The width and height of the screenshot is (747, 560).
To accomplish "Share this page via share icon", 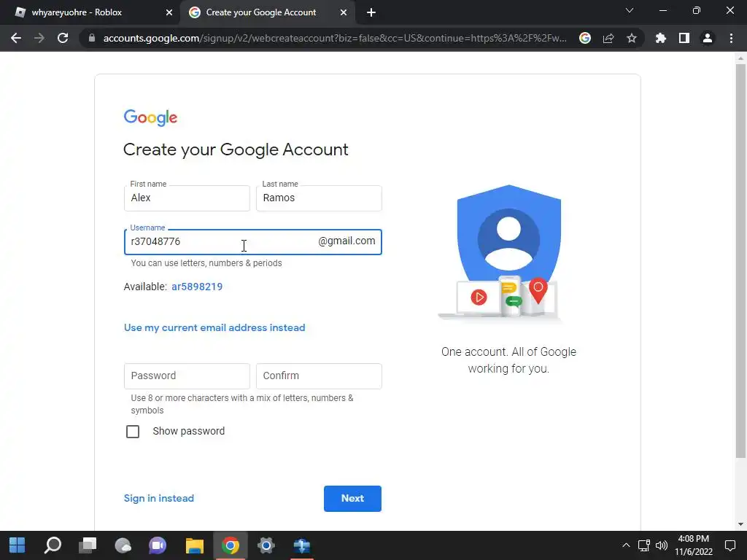I will point(608,38).
